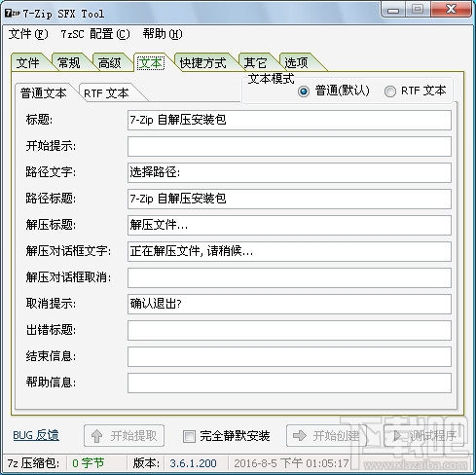Select the 普通文本 sub-tab
Viewport: 476px width, 475px height.
(44, 93)
